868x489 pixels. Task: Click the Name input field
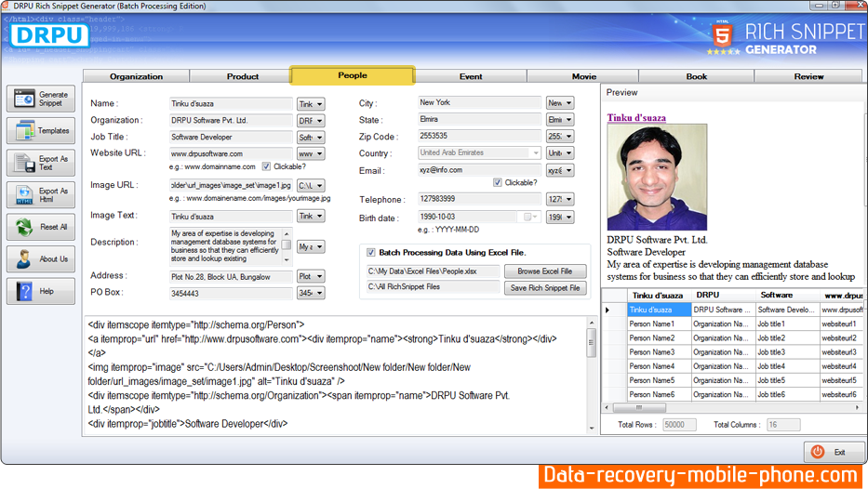point(231,104)
